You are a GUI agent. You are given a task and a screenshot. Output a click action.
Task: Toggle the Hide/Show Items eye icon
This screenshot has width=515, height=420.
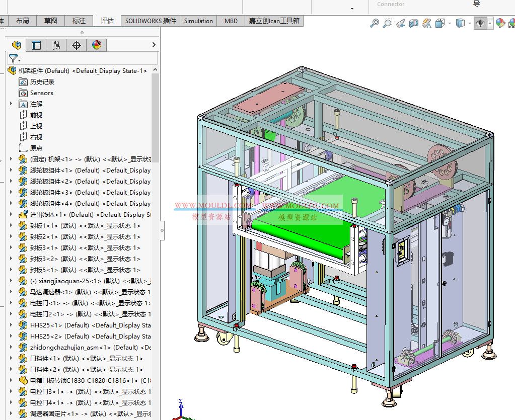481,23
